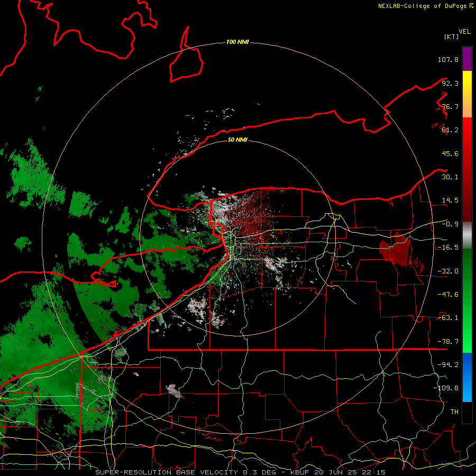Click the -16.5 velocity scale value

tap(448, 248)
